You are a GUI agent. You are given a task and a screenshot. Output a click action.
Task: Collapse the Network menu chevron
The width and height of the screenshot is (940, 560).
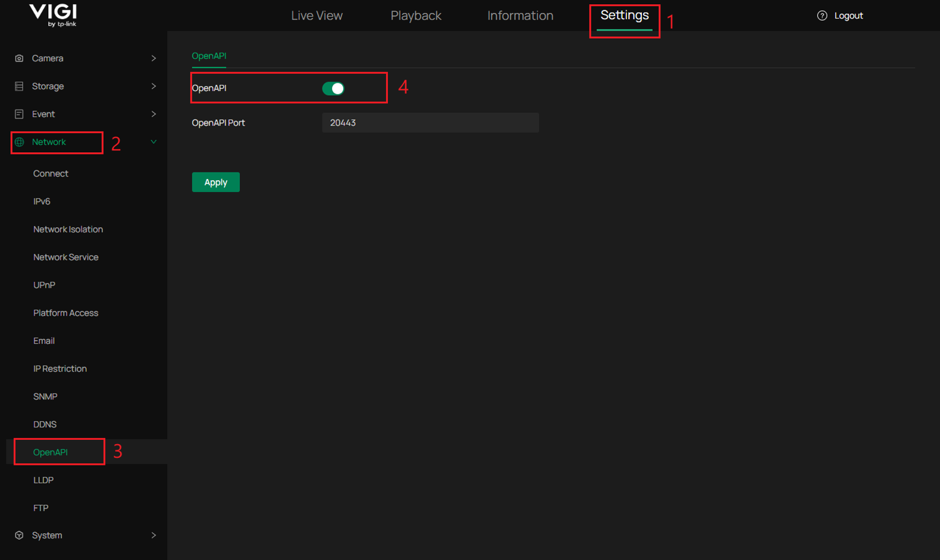153,142
